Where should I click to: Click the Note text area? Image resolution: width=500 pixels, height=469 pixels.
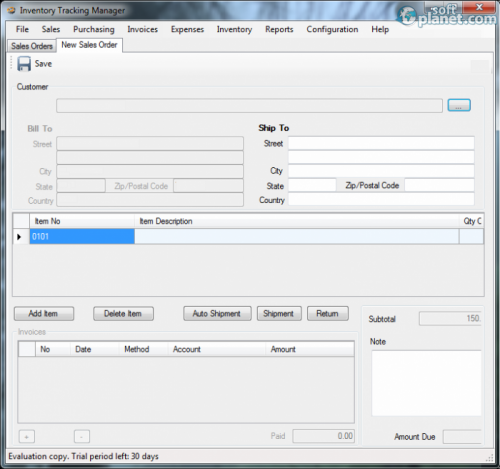(x=427, y=383)
